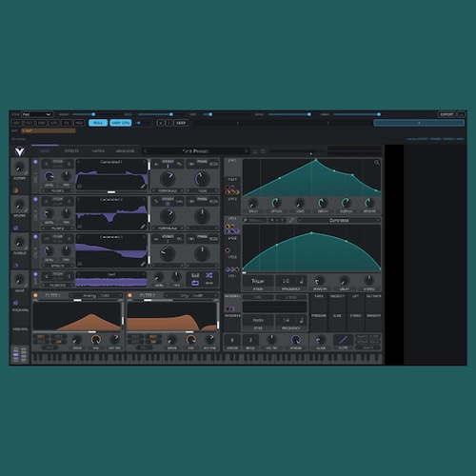Screen dimensions: 476x476
Task: Toggle Filter 1 on/off
Action: coord(35,295)
